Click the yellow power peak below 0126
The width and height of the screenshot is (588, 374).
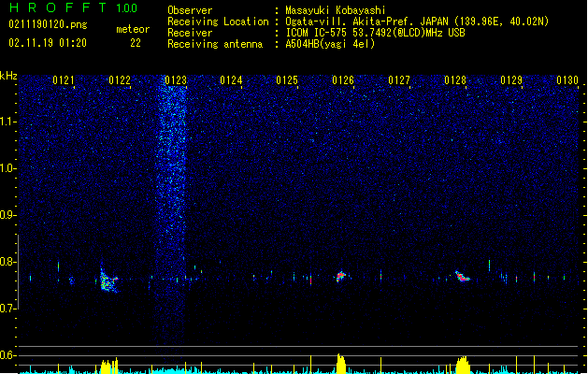click(x=340, y=364)
